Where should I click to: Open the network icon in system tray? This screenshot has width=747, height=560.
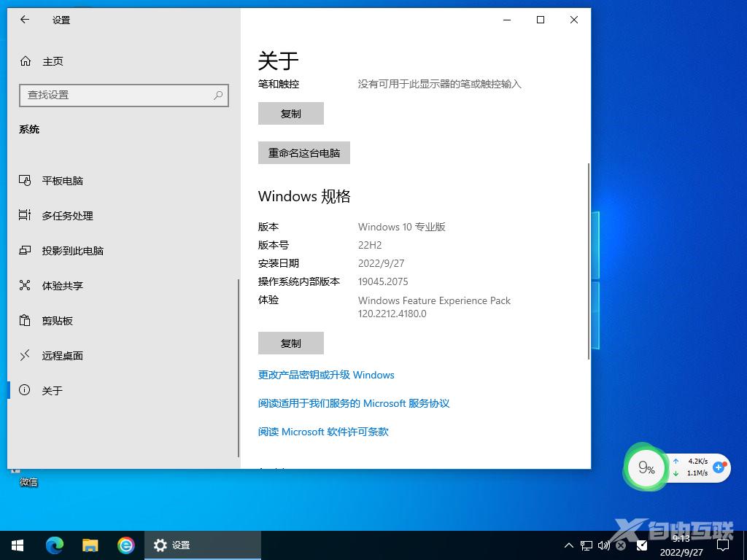coord(586,545)
